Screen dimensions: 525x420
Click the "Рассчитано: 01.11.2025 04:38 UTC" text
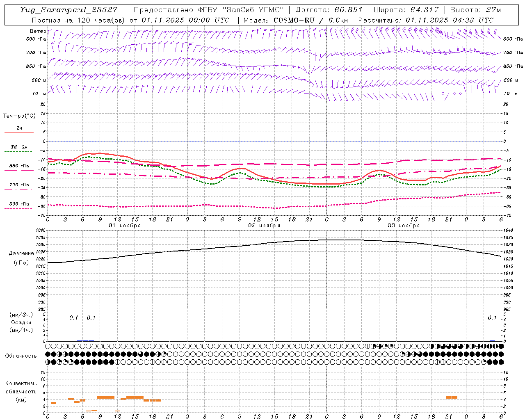(x=426, y=20)
